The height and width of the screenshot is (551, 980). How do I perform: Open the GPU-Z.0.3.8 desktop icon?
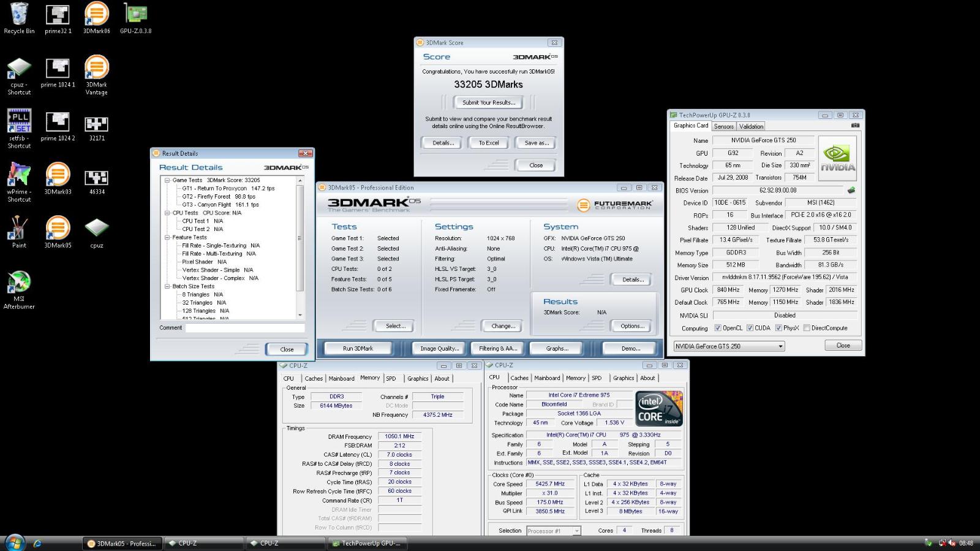pos(135,18)
